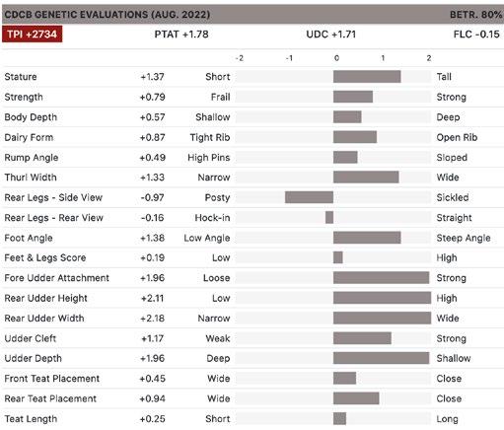504x430 pixels.
Task: Click the red TPI +2734 badge
Action: (32, 35)
